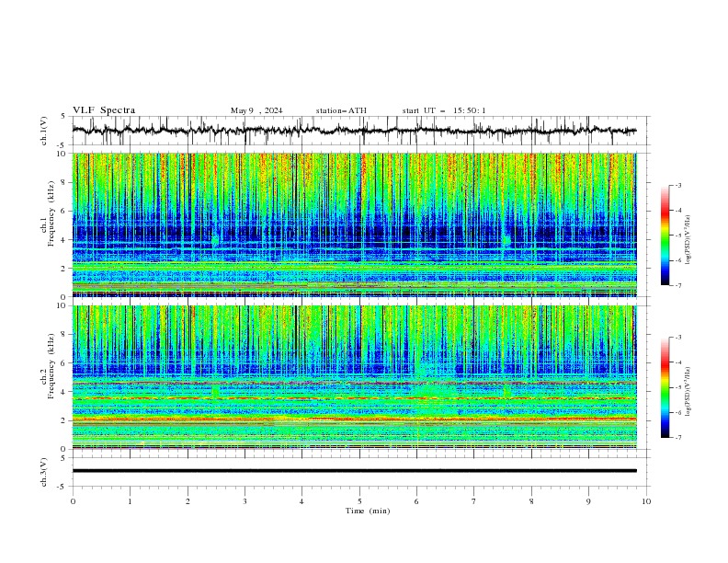Click the '-3' label on ch.1 colorbar
Screen dimensions: 728x563
coord(677,185)
